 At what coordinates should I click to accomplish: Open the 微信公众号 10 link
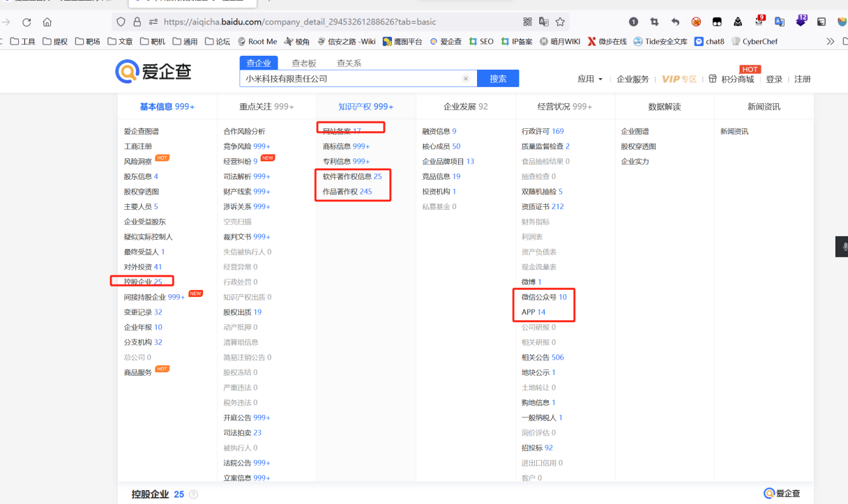point(544,297)
